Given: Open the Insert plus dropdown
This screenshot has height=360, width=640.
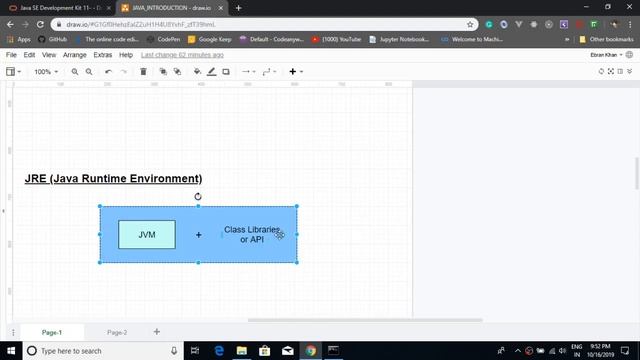Looking at the screenshot, I should (x=296, y=72).
